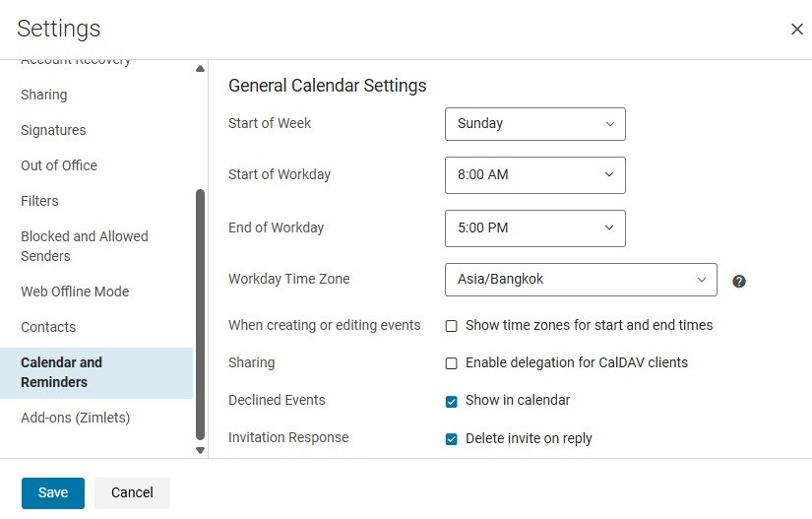Open the Signatures settings section

(53, 130)
